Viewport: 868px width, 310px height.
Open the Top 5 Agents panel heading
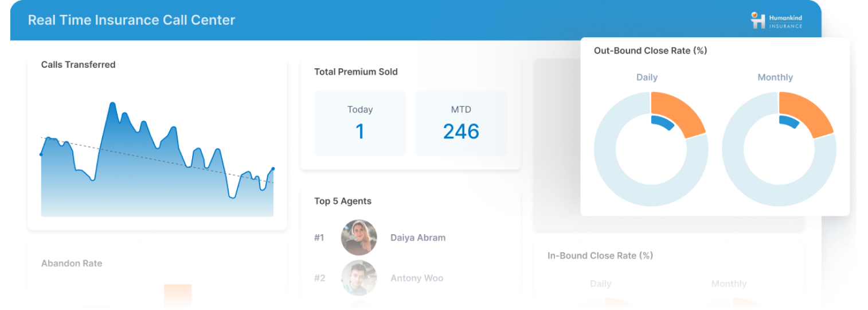pos(343,201)
